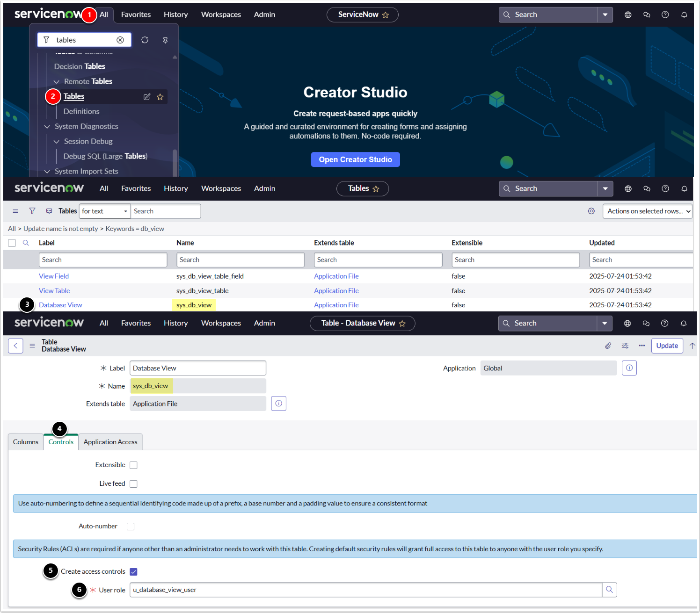Open the Definitions module under Remote Tables

[81, 112]
